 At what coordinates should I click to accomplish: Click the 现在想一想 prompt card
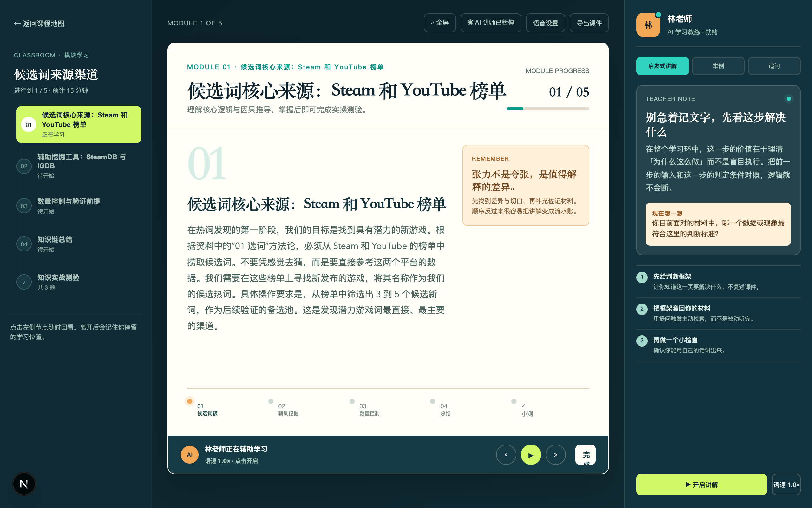718,224
